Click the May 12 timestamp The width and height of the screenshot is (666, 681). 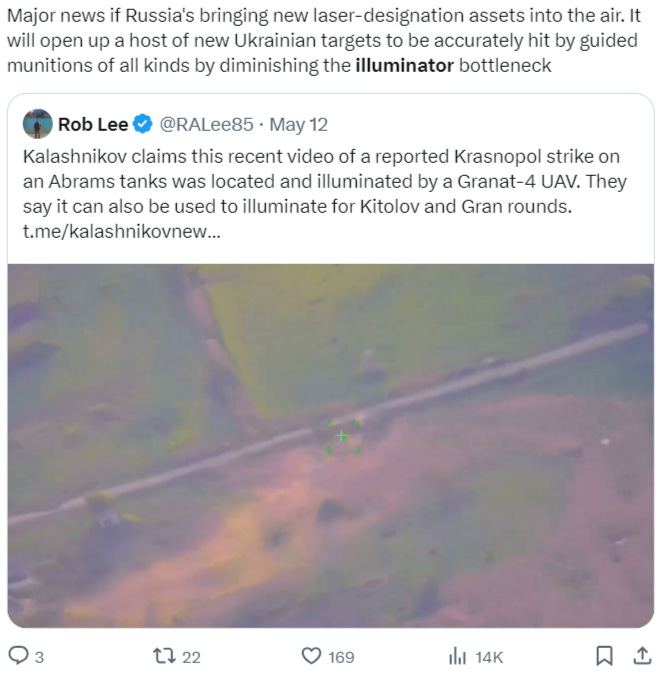pos(298,125)
